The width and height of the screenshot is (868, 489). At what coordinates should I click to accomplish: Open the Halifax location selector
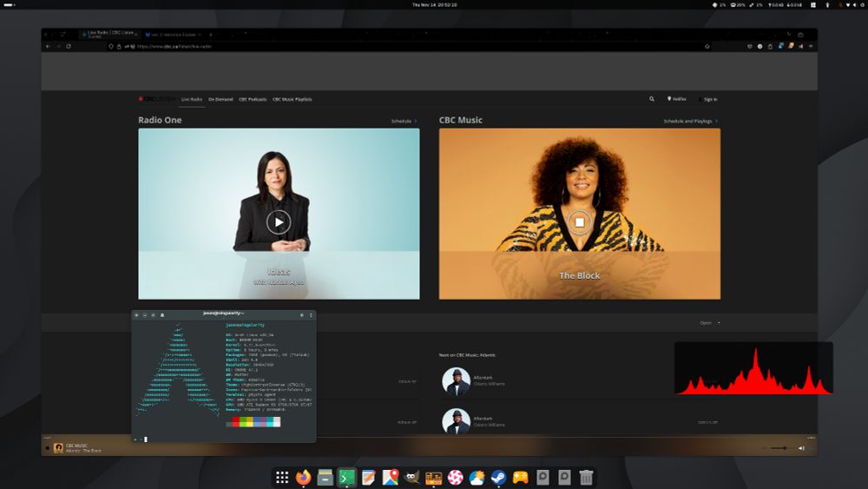click(x=677, y=99)
